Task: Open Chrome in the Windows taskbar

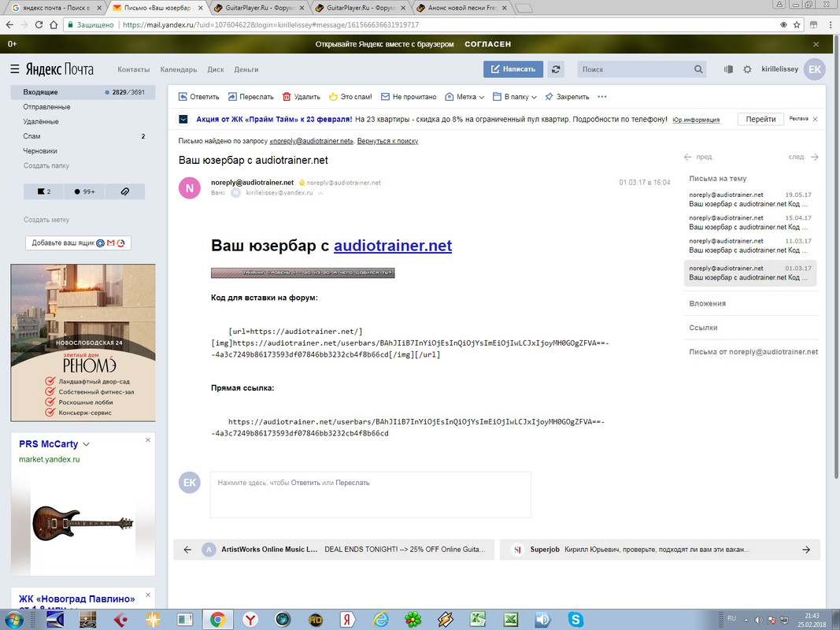Action: (217, 620)
